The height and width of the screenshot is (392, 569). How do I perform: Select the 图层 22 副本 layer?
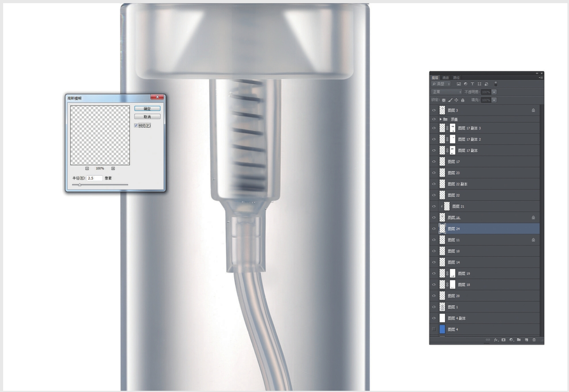(485, 184)
